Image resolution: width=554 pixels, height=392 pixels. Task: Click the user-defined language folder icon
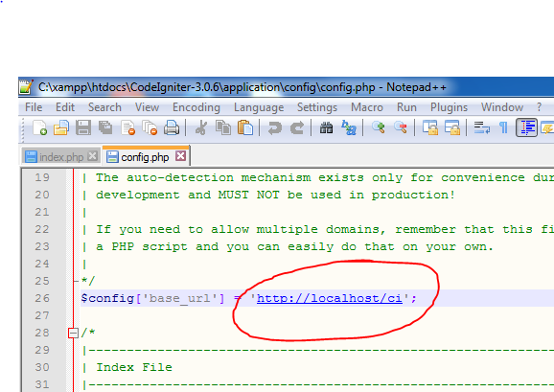[x=547, y=127]
